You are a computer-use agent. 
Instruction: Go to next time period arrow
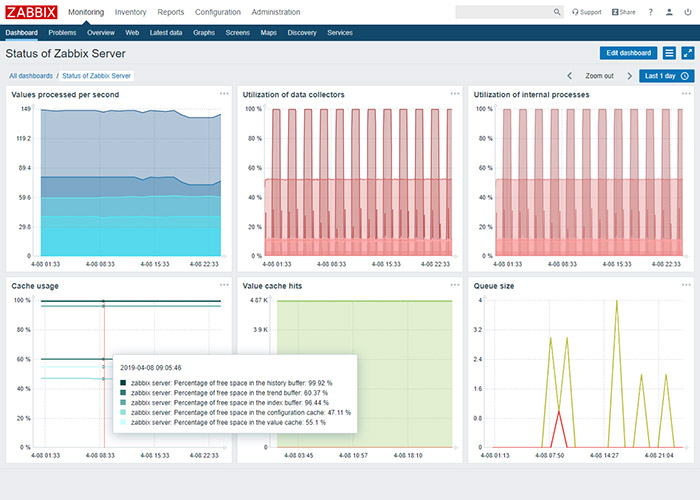point(629,76)
